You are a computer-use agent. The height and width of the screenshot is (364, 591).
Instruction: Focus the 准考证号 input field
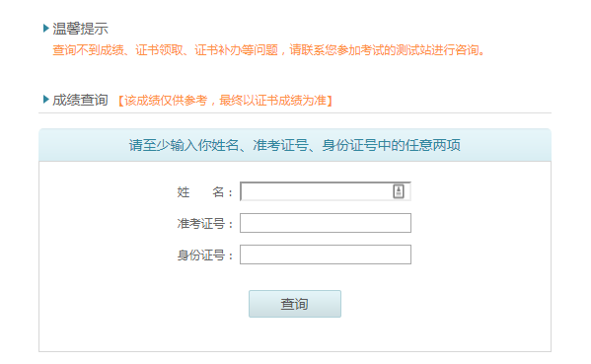[x=326, y=223]
